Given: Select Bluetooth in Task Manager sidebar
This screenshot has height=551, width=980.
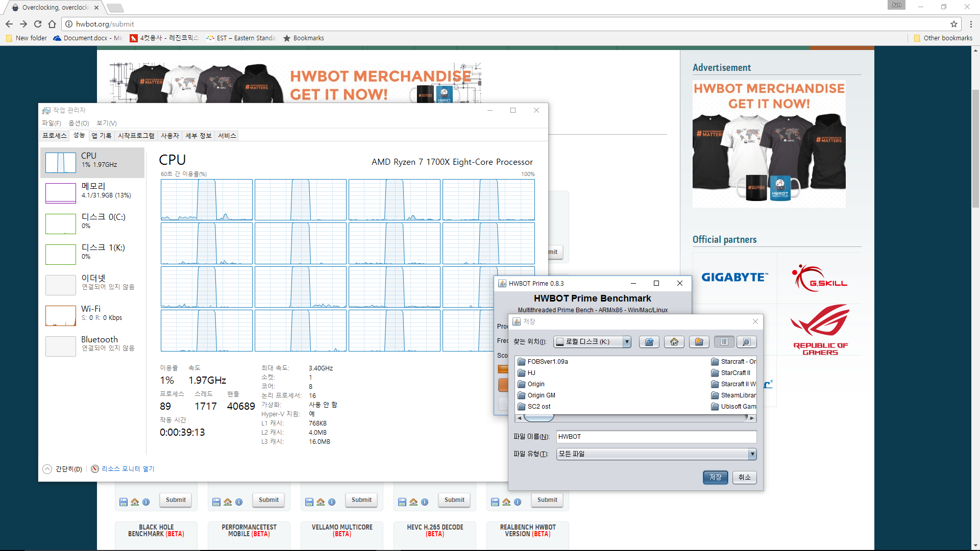Looking at the screenshot, I should (92, 346).
